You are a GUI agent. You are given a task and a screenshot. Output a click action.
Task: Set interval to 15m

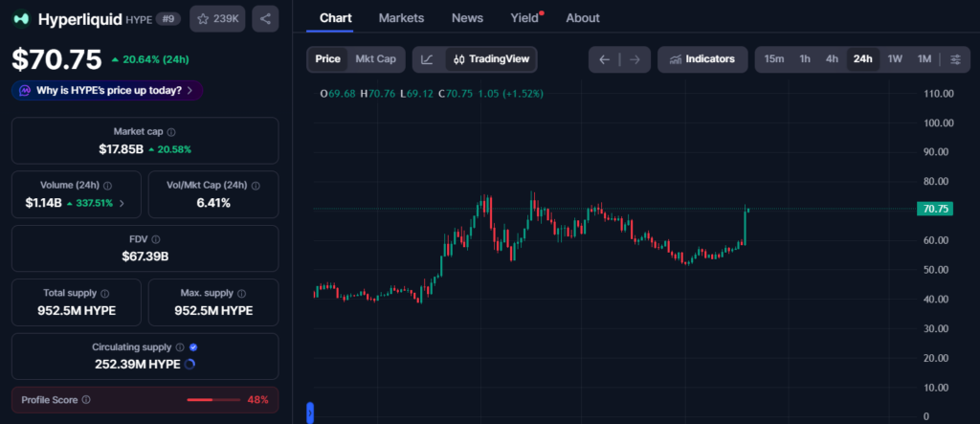(x=773, y=59)
